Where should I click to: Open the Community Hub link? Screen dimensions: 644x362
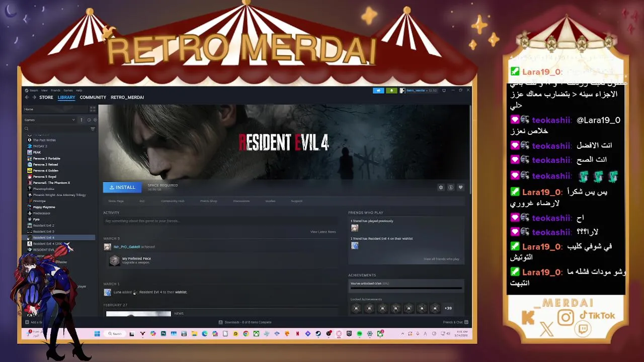[x=173, y=201]
